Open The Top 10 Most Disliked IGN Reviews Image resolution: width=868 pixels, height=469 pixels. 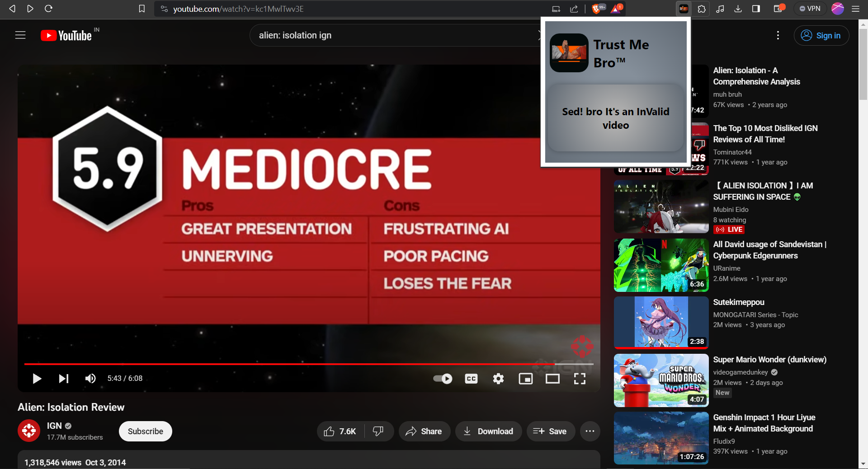765,134
